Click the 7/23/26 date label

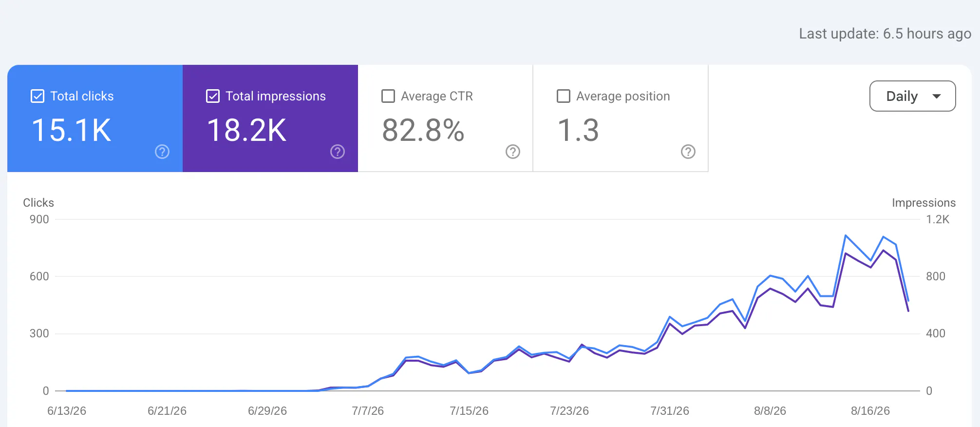(569, 411)
